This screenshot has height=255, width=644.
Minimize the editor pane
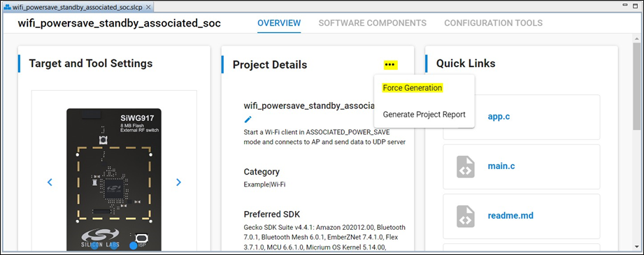coord(624,5)
